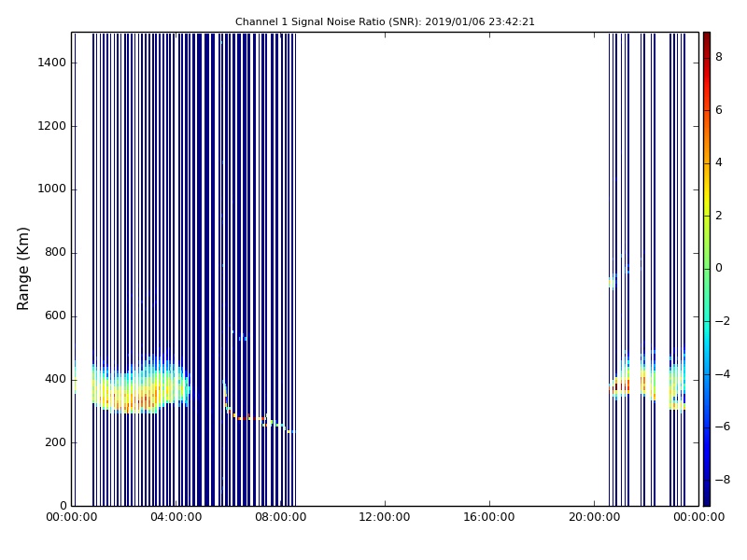This screenshot has height=560, width=747.
Task: Click the colorbar label −6
Action: [723, 427]
